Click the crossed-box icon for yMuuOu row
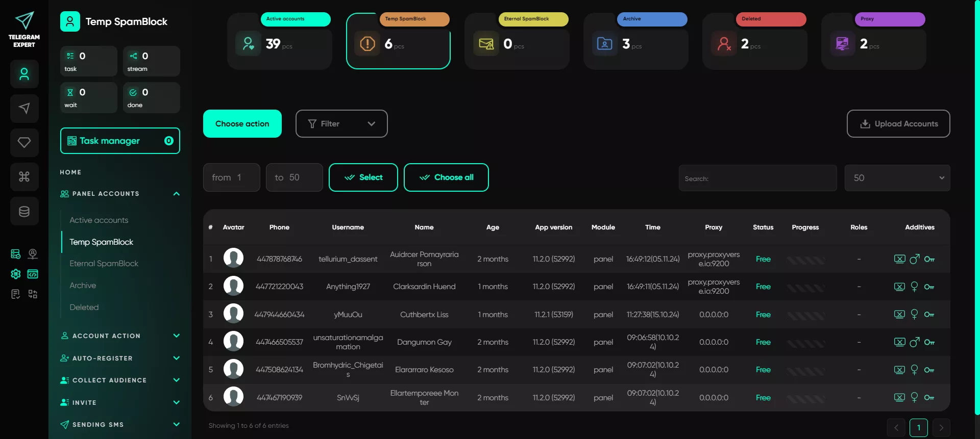980x439 pixels. [899, 315]
